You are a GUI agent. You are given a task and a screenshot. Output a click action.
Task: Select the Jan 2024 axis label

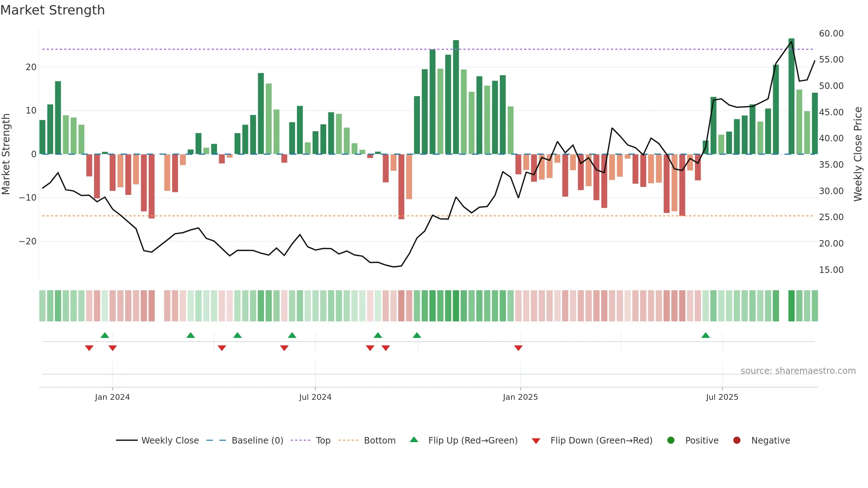(112, 397)
